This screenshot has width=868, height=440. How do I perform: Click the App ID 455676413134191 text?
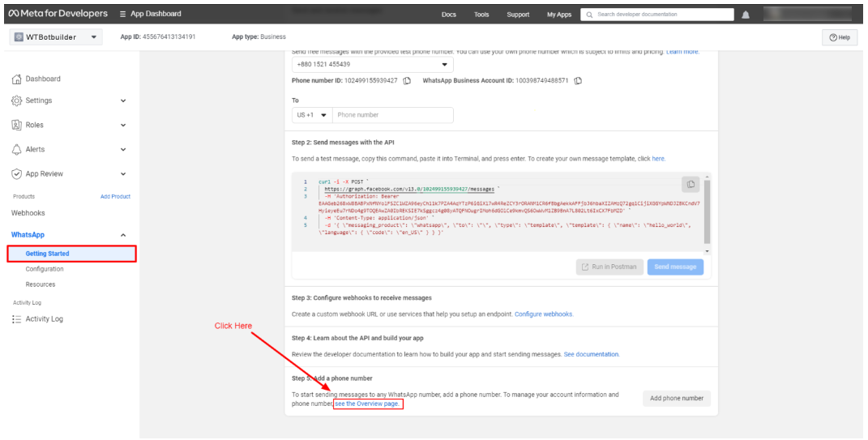pyautogui.click(x=158, y=37)
